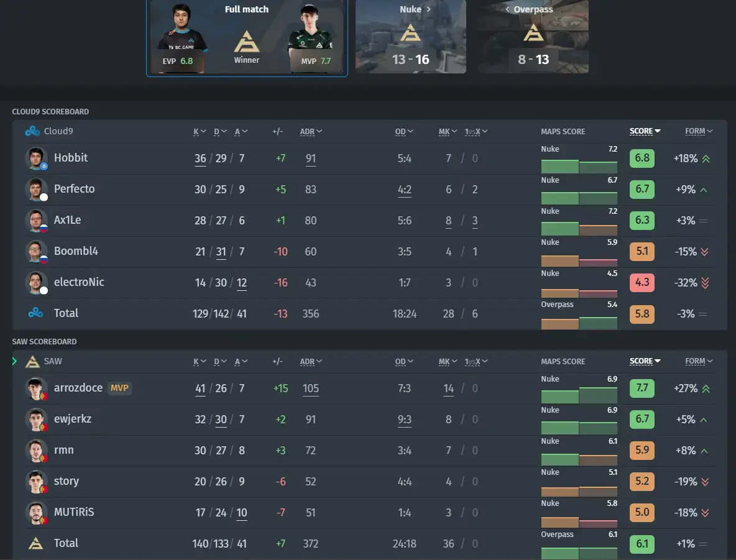Open Perfecto's player profile link
This screenshot has height=560, width=736.
click(74, 189)
